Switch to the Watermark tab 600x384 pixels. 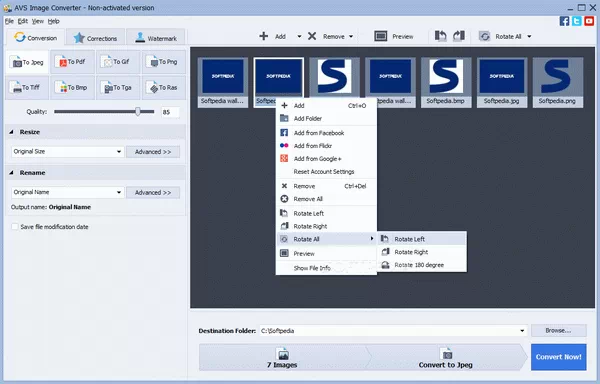[x=156, y=38]
